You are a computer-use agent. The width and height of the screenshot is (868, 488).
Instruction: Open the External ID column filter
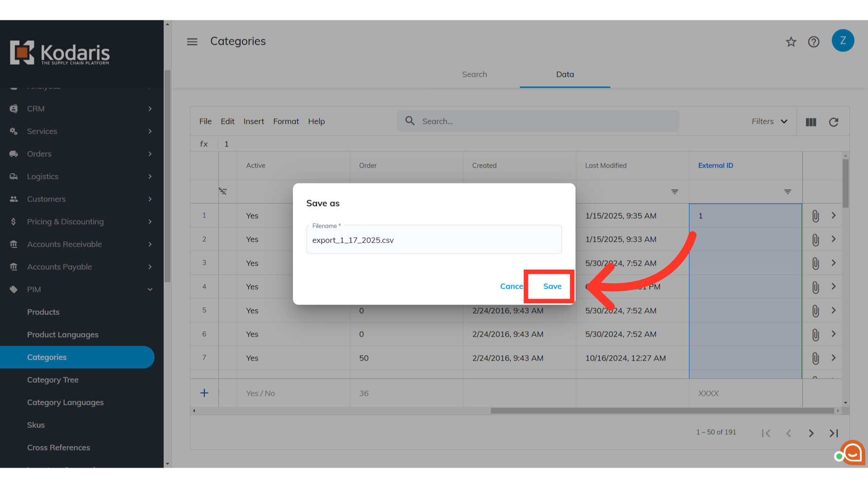point(788,192)
